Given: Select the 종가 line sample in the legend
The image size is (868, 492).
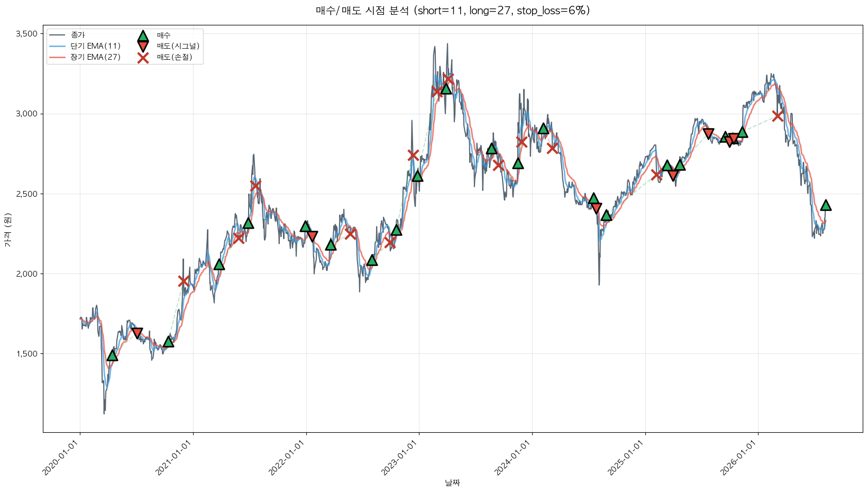Looking at the screenshot, I should [x=57, y=35].
